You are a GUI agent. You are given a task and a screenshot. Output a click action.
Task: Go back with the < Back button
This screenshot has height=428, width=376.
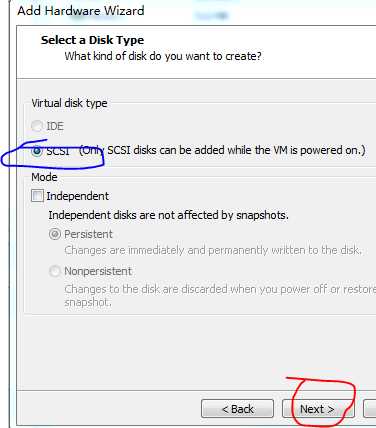tap(237, 409)
